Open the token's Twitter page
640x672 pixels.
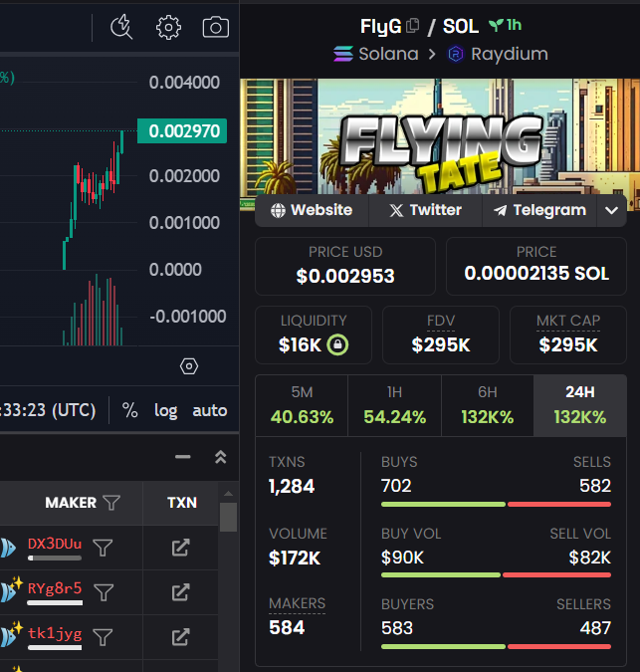[425, 210]
